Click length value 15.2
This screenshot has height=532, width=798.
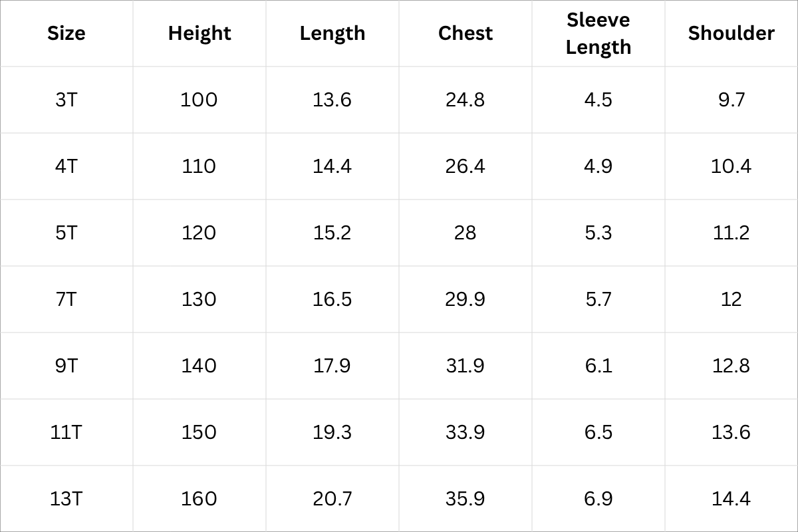pyautogui.click(x=332, y=233)
